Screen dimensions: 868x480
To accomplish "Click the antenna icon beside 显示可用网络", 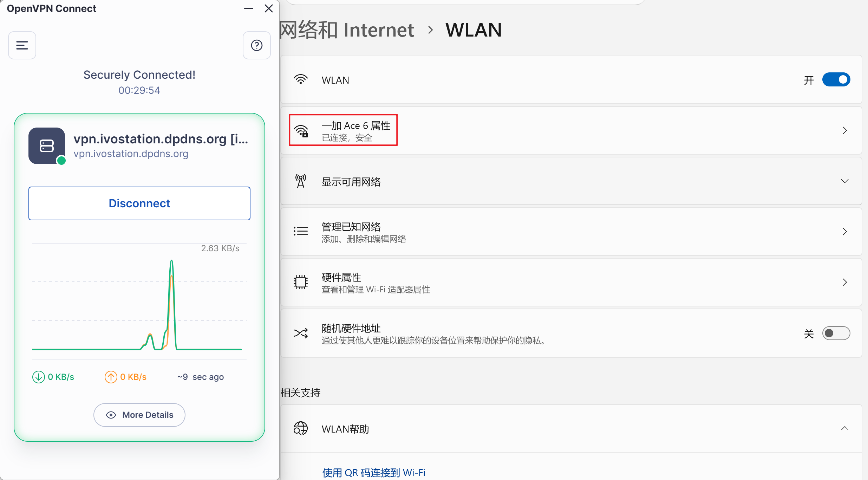I will coord(301,181).
